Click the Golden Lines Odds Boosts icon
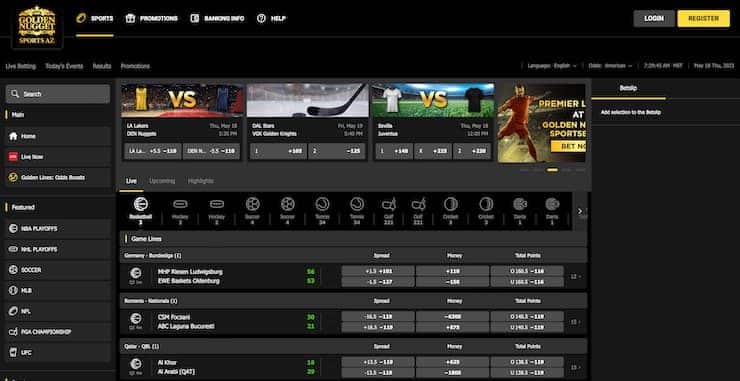 click(x=13, y=178)
